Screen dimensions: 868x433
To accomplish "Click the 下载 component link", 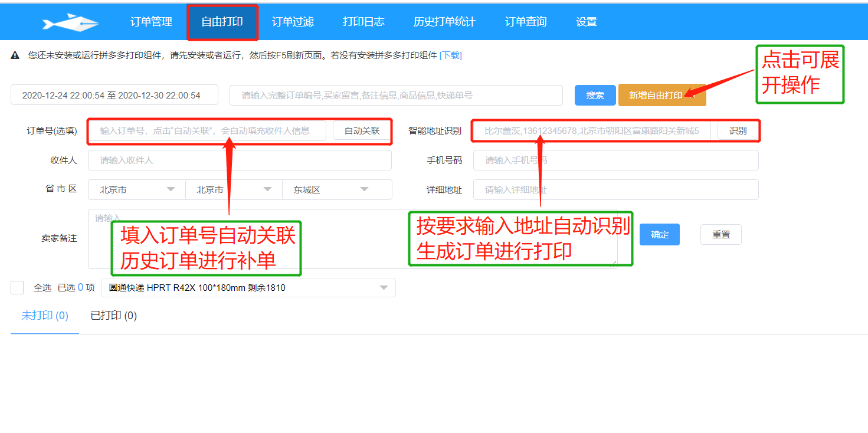I will (x=451, y=55).
